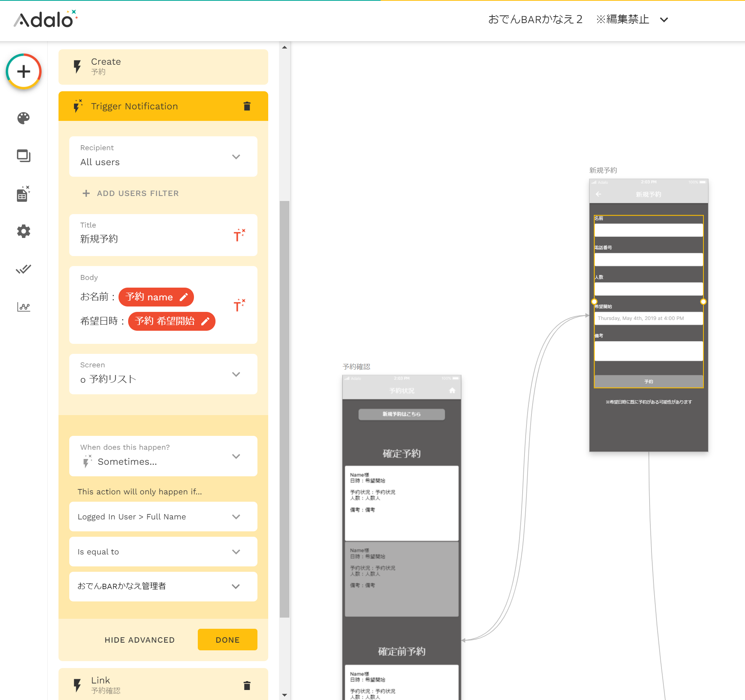The height and width of the screenshot is (700, 745).
Task: Open the Screens icon in sidebar
Action: coord(23,156)
